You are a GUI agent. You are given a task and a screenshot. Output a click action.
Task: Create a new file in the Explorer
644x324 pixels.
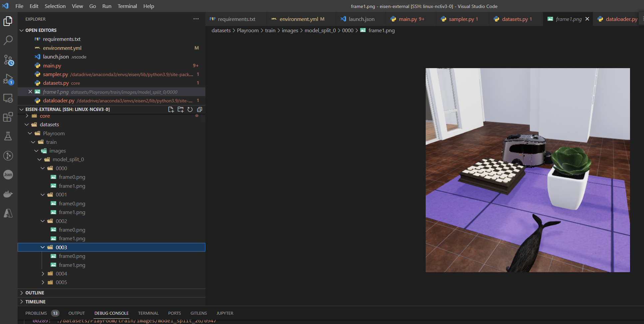point(171,109)
